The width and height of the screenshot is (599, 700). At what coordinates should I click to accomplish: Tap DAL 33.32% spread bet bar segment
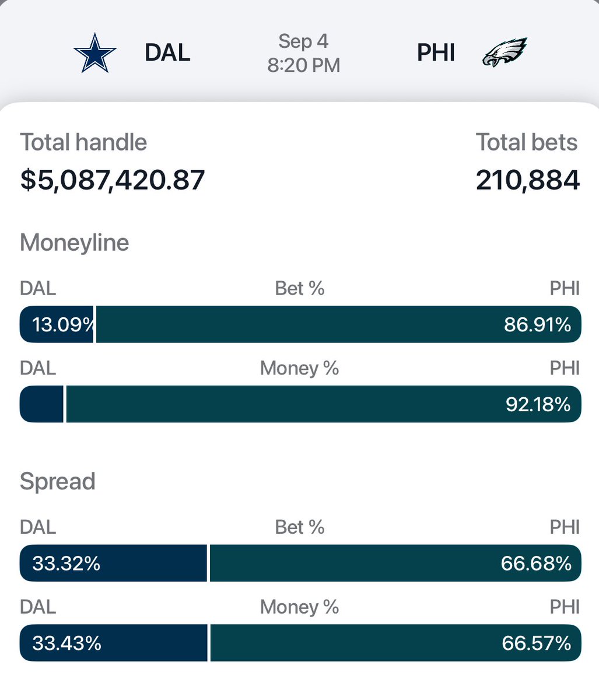coord(113,563)
